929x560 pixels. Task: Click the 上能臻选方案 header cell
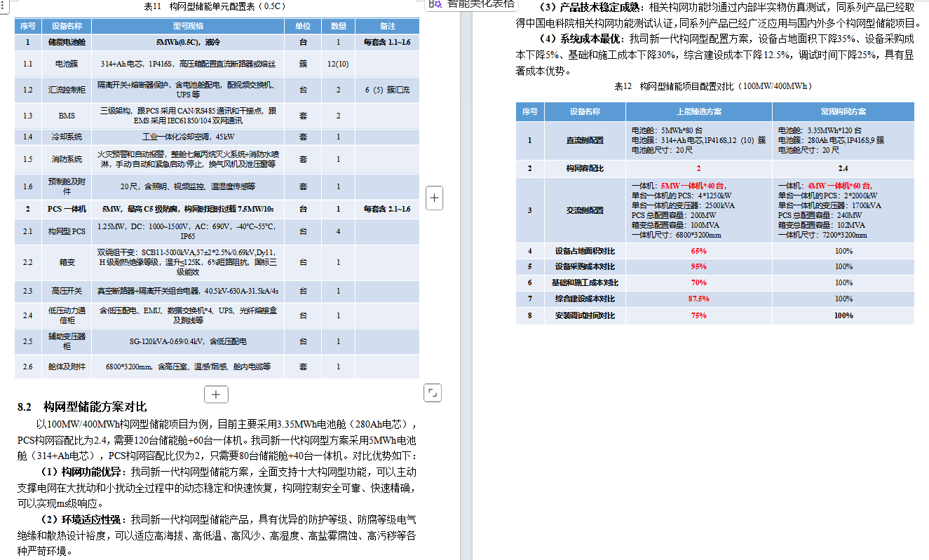coord(699,111)
